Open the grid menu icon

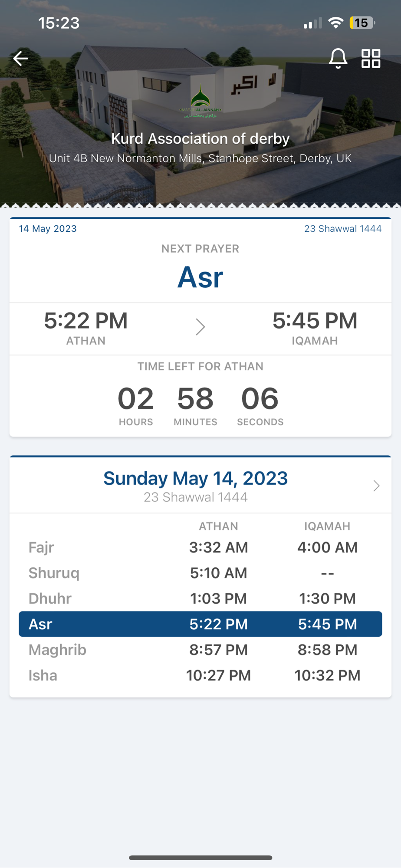point(371,58)
